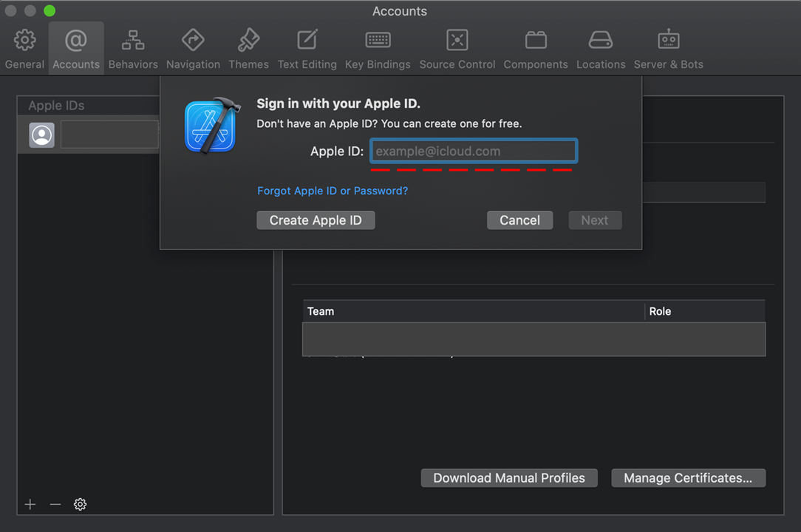Open Navigation preferences arrow icon

[x=193, y=40]
